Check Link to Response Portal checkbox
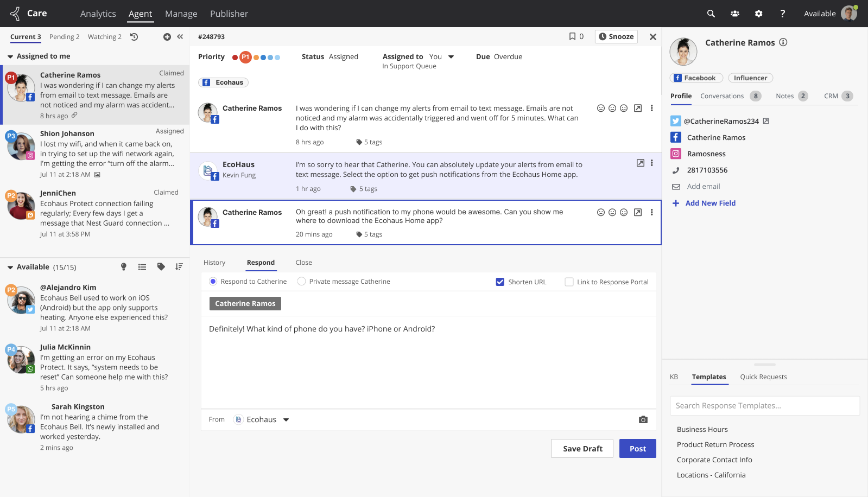 point(569,282)
